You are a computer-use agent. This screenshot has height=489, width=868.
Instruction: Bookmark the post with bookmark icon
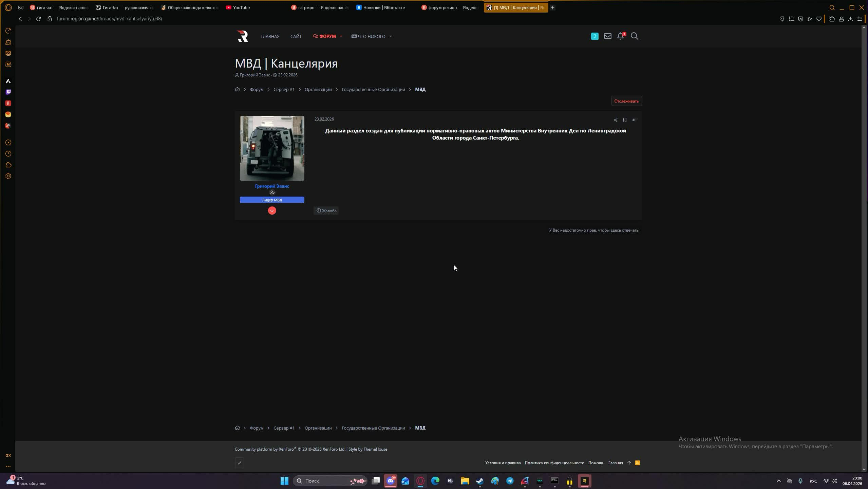click(625, 120)
